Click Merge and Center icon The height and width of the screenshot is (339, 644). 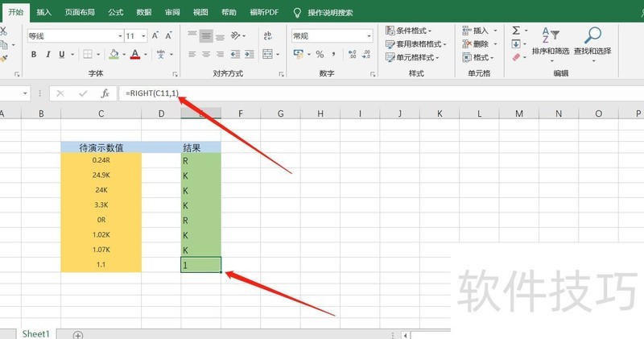click(267, 54)
